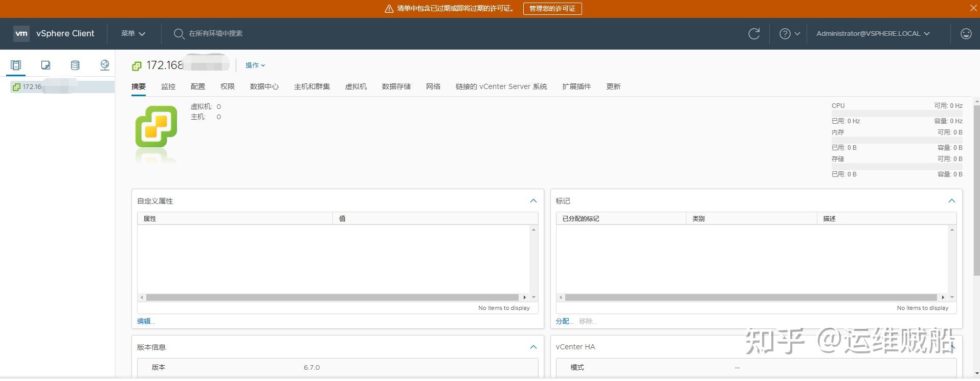Click 管理您的许可证 button

point(552,9)
